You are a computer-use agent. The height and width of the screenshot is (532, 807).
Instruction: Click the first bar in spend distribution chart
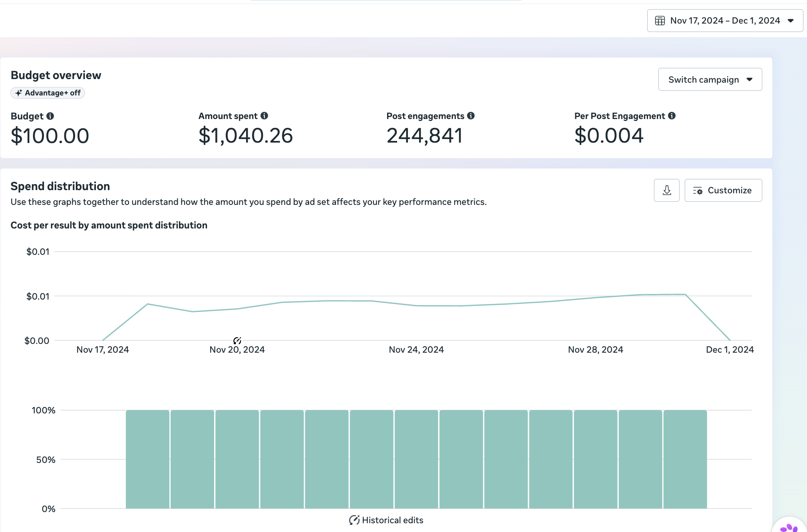coord(147,459)
